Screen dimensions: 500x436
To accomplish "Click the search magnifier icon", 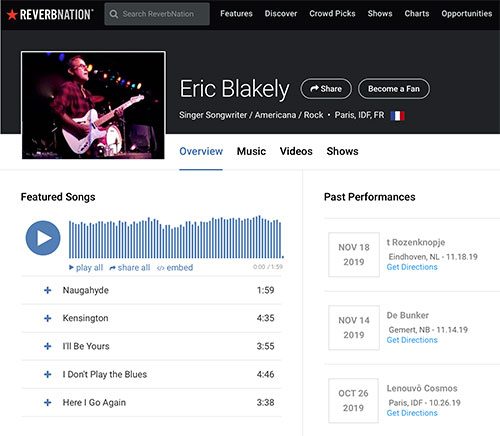I will 114,14.
